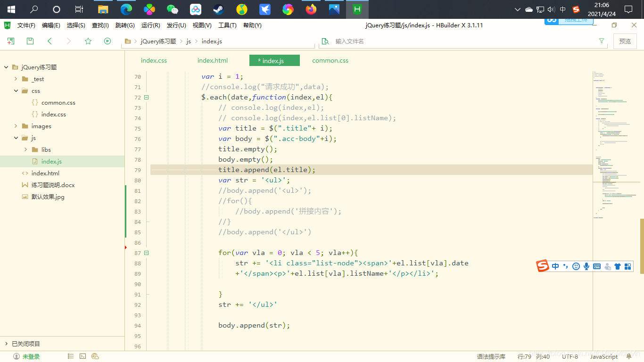The image size is (644, 362).
Task: Click the cloud globe icon in status bar
Action: (x=95, y=356)
